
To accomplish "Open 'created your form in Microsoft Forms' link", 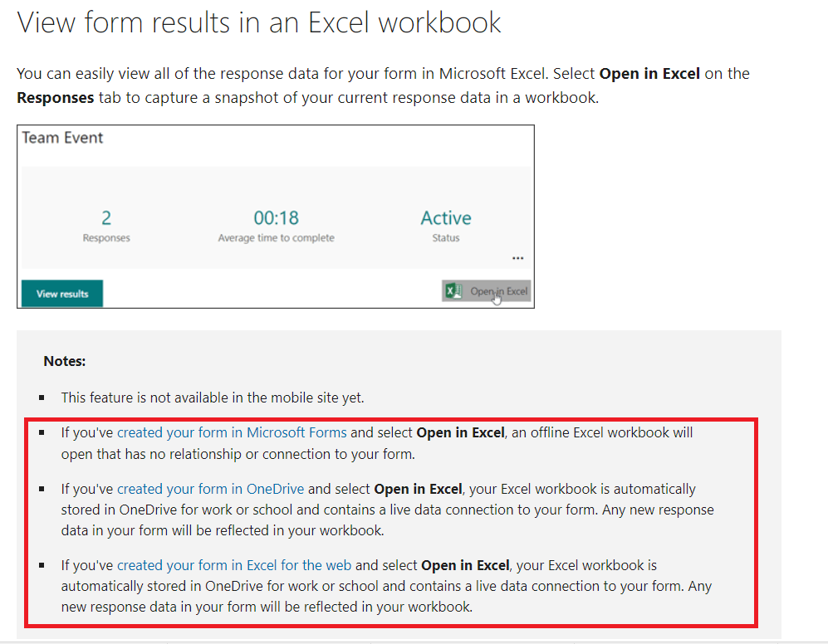I will click(x=232, y=432).
